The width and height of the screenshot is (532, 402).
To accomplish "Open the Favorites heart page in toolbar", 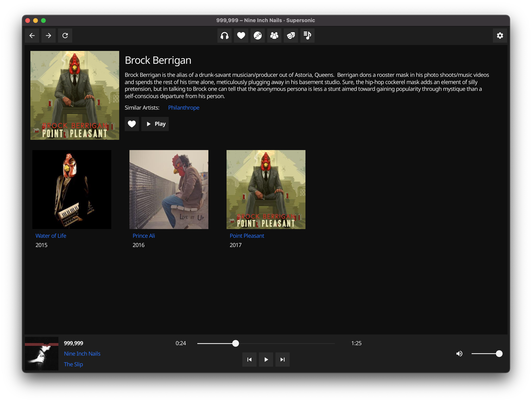I will coord(241,36).
